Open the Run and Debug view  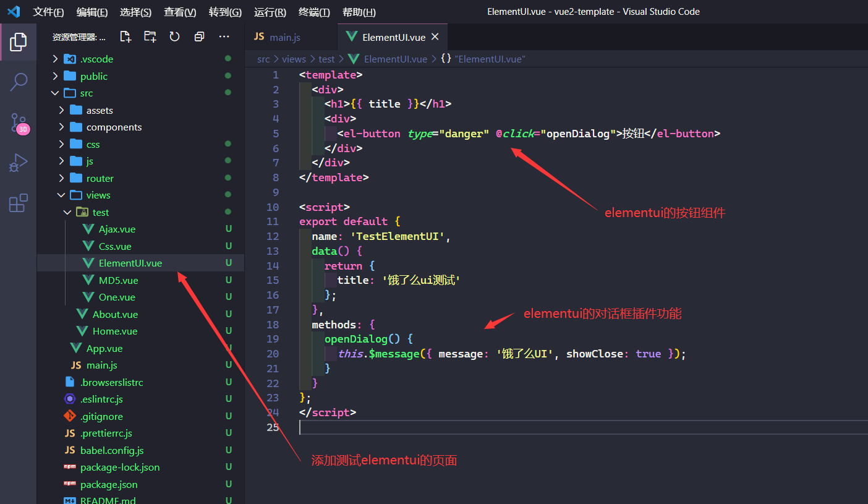(x=19, y=163)
